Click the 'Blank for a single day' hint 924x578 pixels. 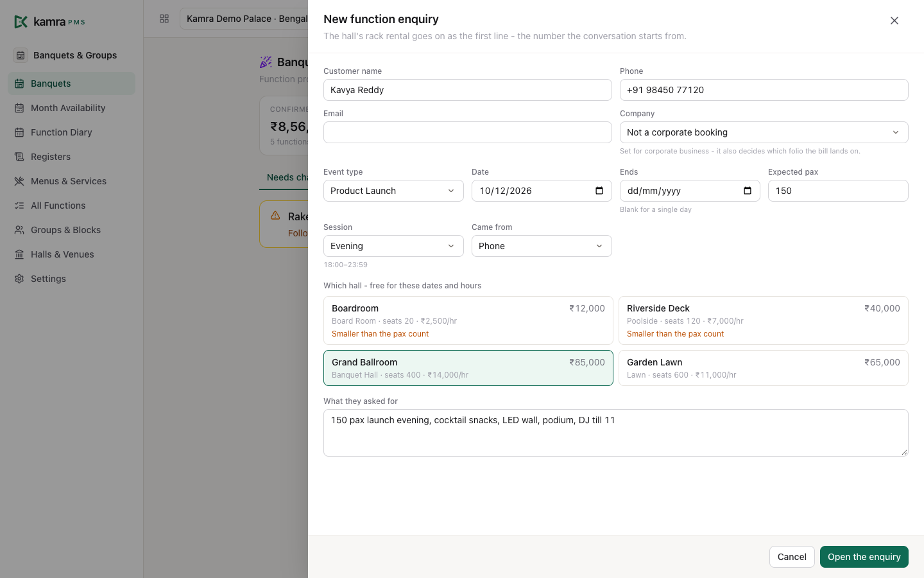tap(656, 209)
